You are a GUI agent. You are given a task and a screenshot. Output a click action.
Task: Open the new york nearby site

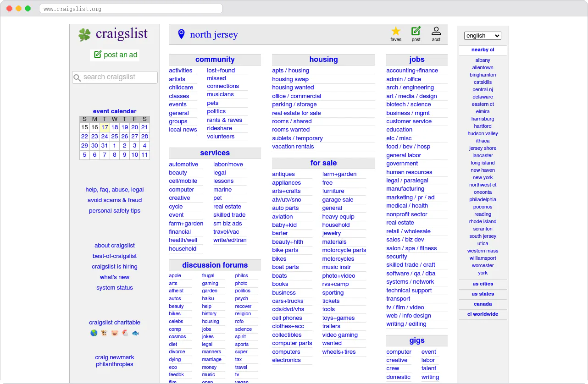[483, 177]
